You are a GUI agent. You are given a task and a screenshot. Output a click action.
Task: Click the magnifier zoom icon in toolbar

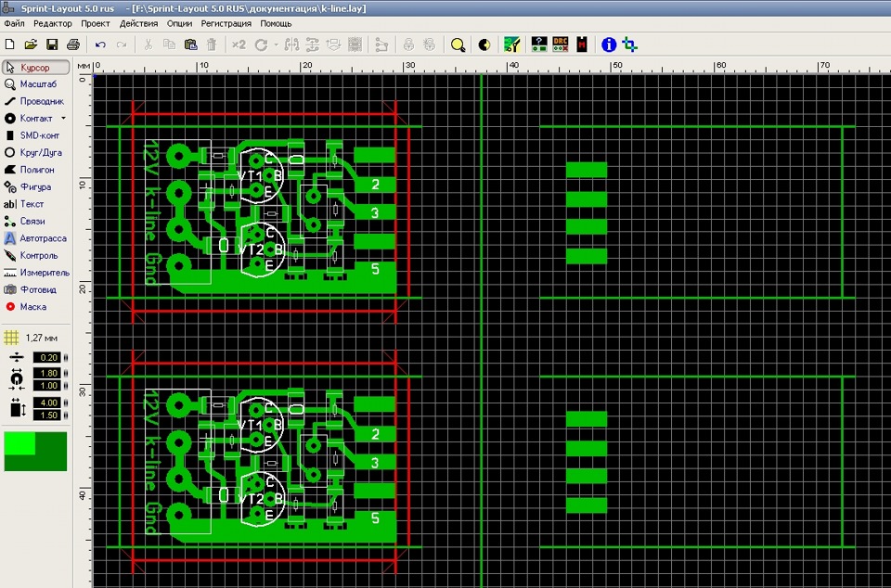pos(458,45)
